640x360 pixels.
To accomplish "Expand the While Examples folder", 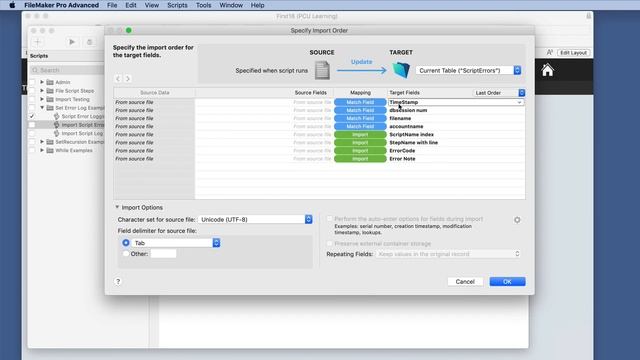I will [42, 150].
